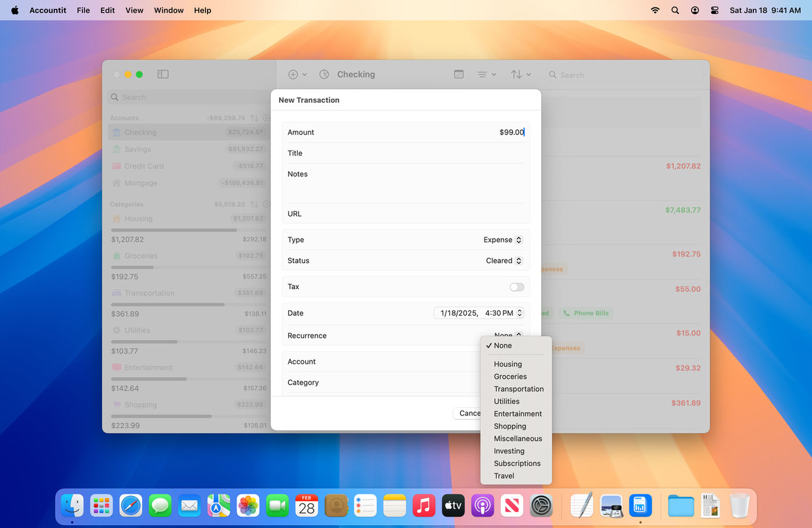
Task: Select Miscellaneous in the popup menu
Action: 516,439
